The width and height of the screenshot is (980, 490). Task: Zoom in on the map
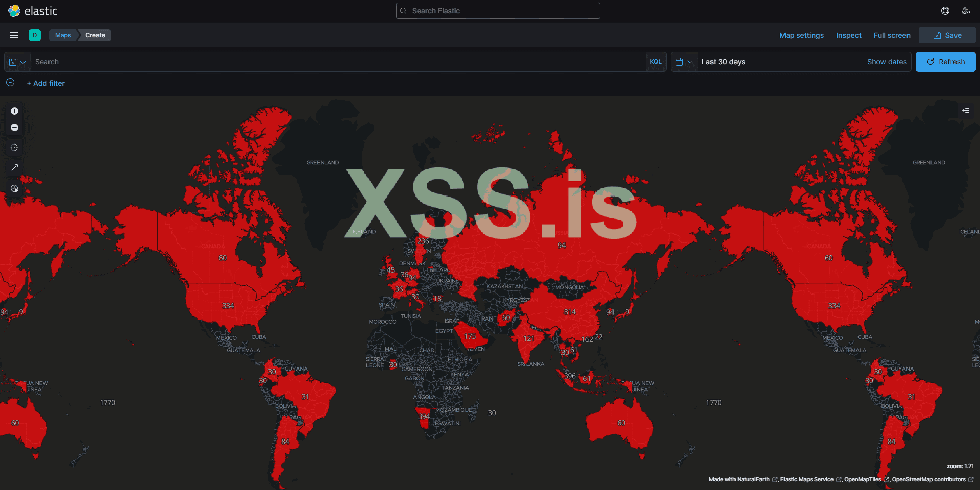pos(14,111)
